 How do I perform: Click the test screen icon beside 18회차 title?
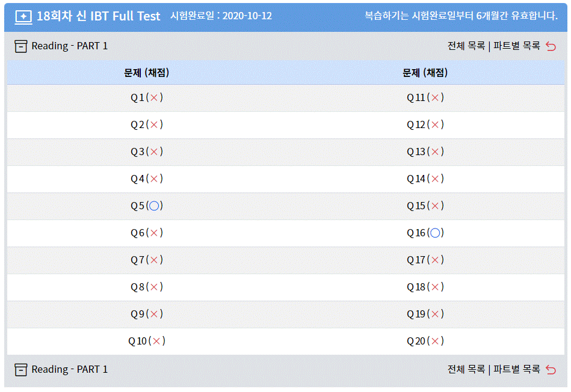[23, 17]
